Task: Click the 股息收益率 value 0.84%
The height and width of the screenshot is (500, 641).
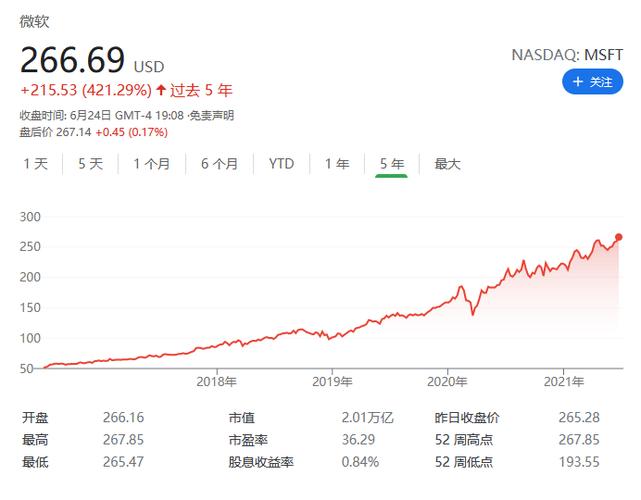Action: point(360,462)
